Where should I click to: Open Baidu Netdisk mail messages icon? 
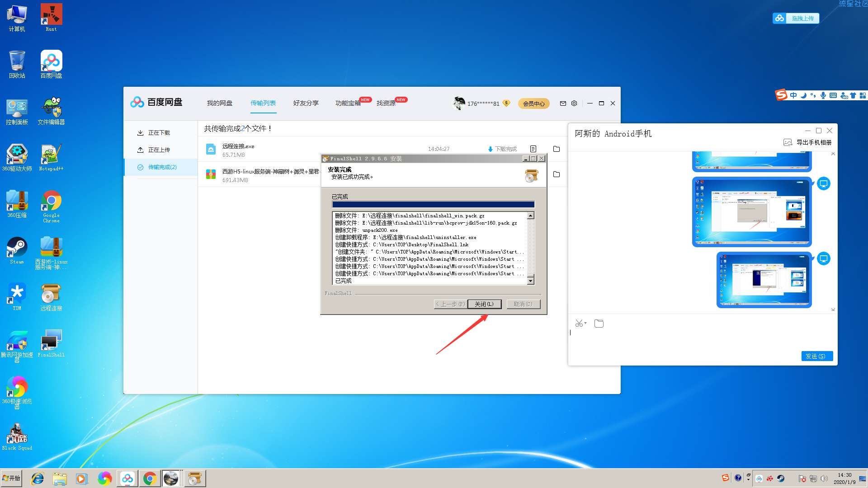563,103
